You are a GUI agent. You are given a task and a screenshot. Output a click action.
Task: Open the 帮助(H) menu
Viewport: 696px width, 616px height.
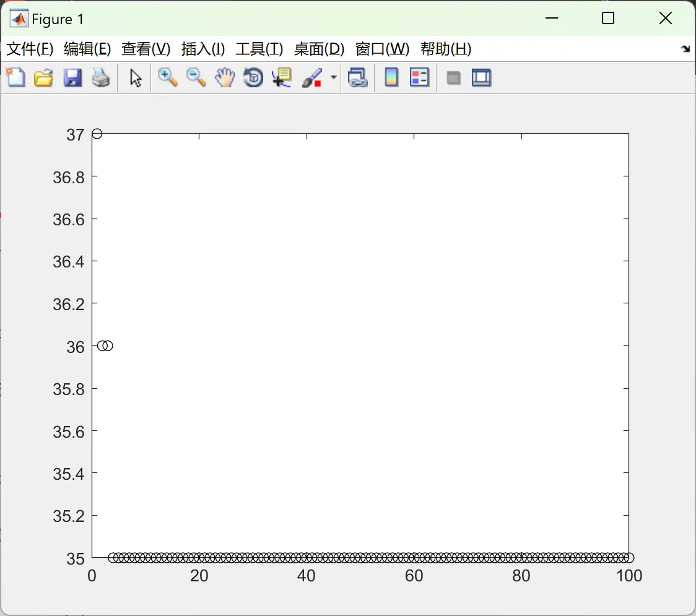tap(446, 49)
